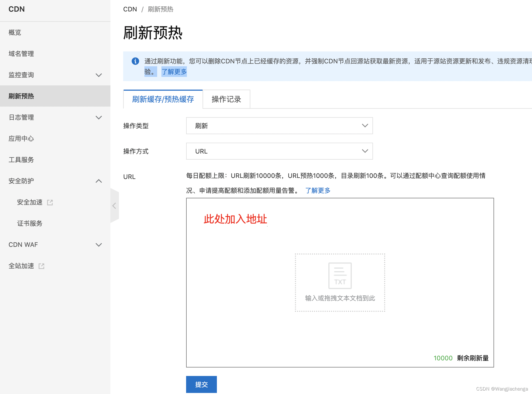Click the 10000 remaining refresh count
This screenshot has width=532, height=394.
click(x=443, y=358)
